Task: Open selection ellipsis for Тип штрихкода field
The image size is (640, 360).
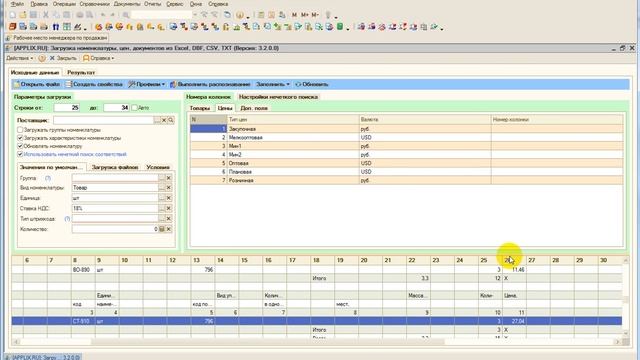Action: [162, 219]
